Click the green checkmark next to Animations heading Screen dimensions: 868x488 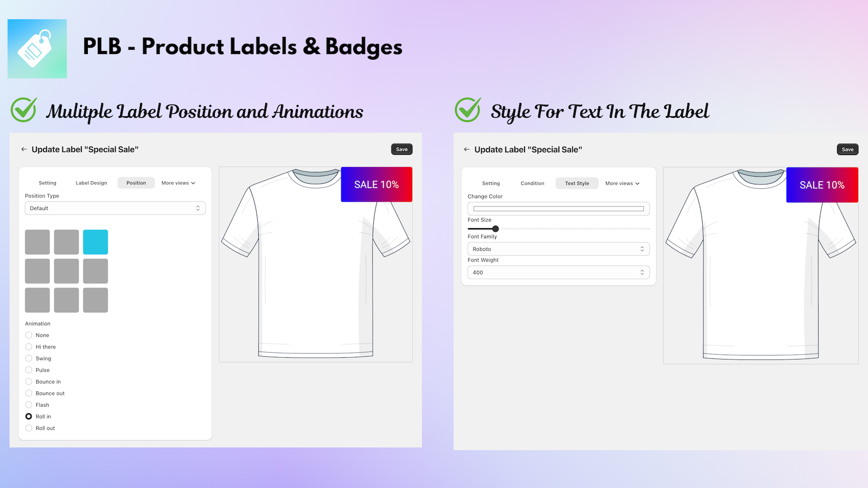[x=23, y=110]
